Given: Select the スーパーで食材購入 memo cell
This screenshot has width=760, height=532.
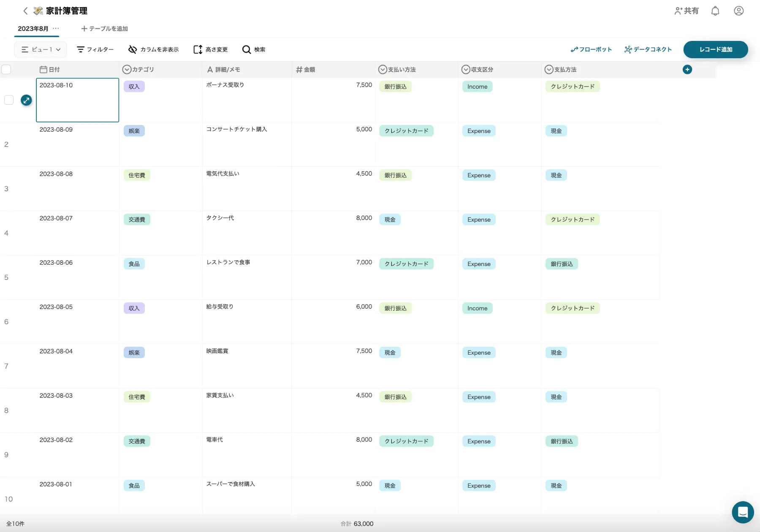Looking at the screenshot, I should pos(247,496).
